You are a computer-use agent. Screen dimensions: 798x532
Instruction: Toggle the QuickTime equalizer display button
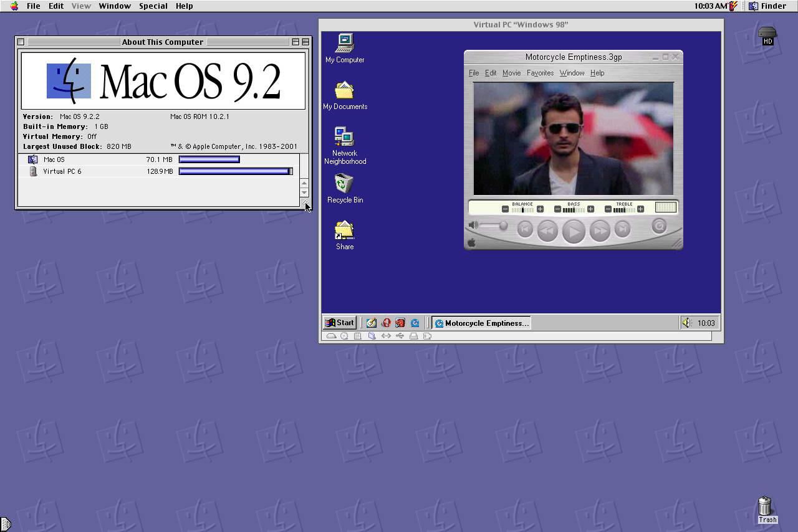(x=666, y=207)
